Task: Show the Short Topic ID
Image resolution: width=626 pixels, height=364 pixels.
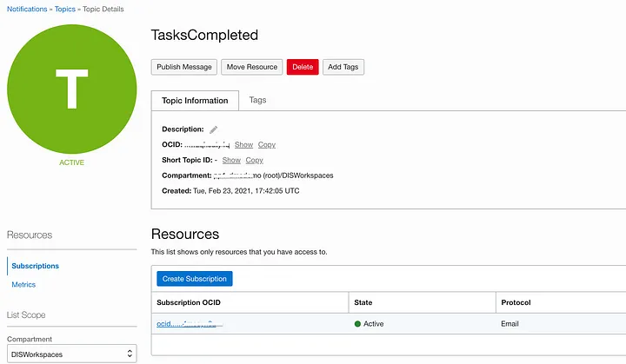Action: click(x=231, y=160)
